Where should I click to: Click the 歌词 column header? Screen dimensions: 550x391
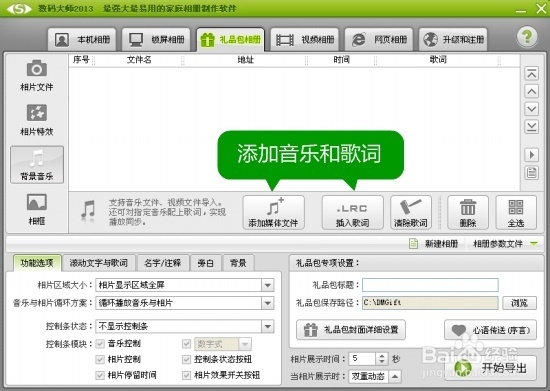(438, 60)
